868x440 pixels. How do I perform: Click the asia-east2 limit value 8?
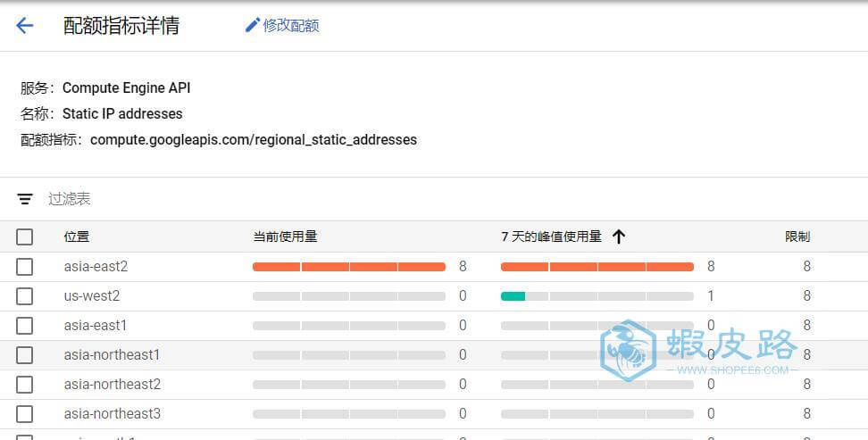[807, 267]
